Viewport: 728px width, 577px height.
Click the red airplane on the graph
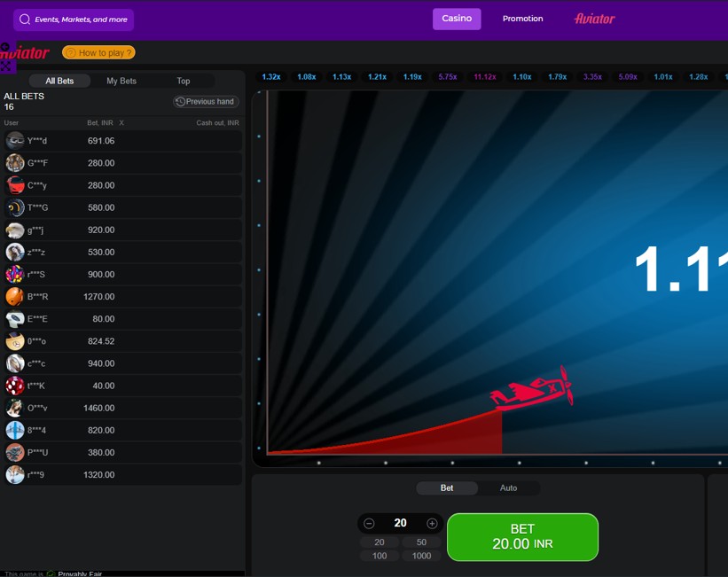[534, 390]
